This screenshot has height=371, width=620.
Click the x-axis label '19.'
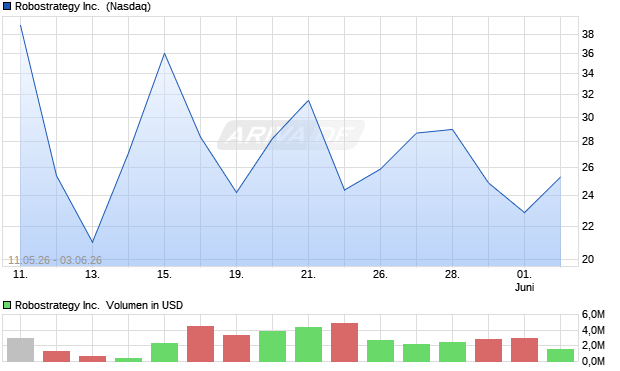[236, 274]
